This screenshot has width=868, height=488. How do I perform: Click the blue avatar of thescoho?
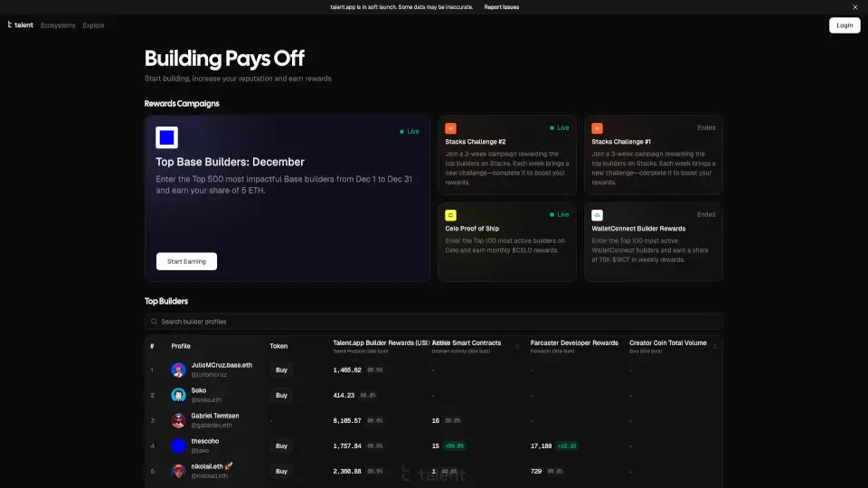tap(178, 446)
